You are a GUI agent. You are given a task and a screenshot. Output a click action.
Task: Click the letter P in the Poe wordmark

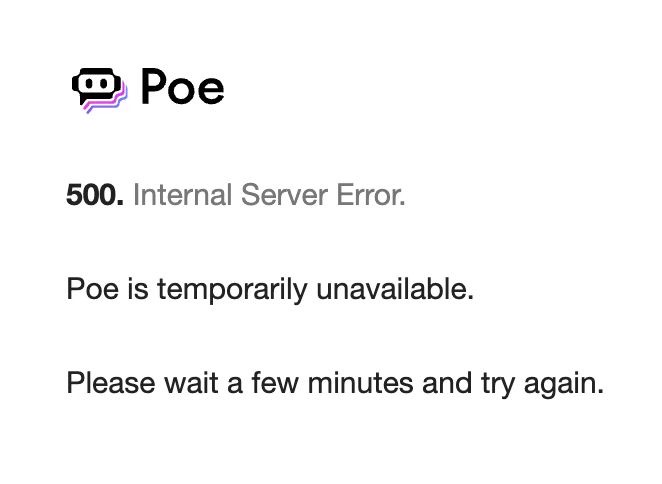(x=154, y=85)
